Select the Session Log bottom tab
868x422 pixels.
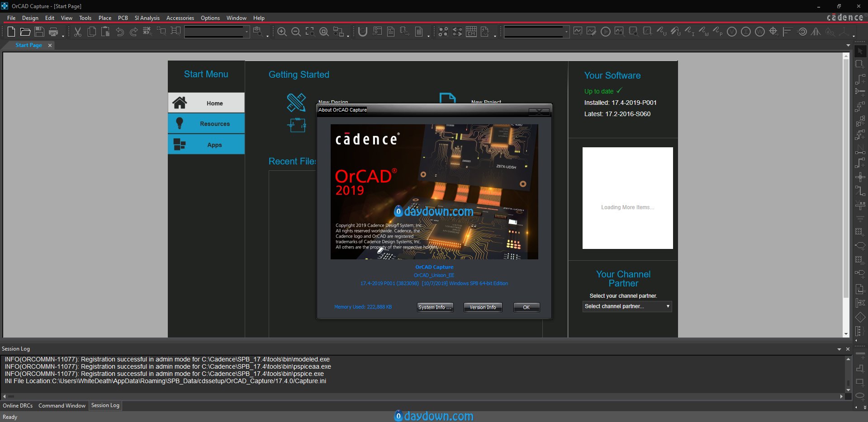(x=105, y=405)
